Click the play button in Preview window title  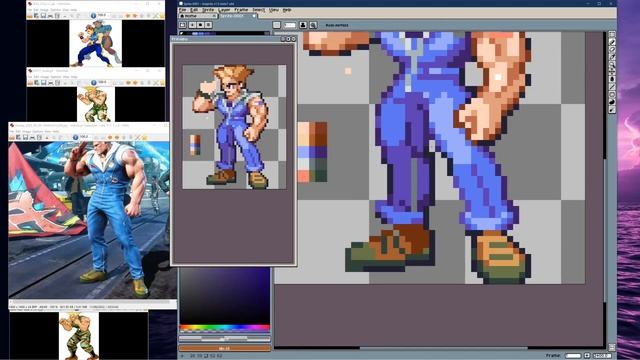(288, 39)
